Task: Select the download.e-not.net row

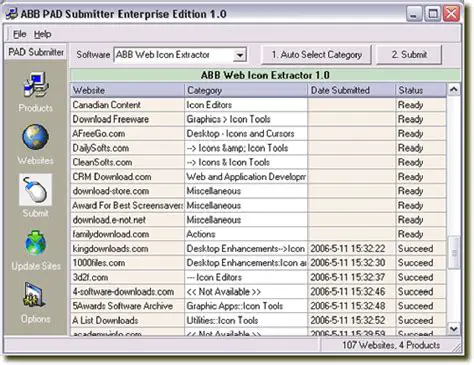Action: coord(258,220)
